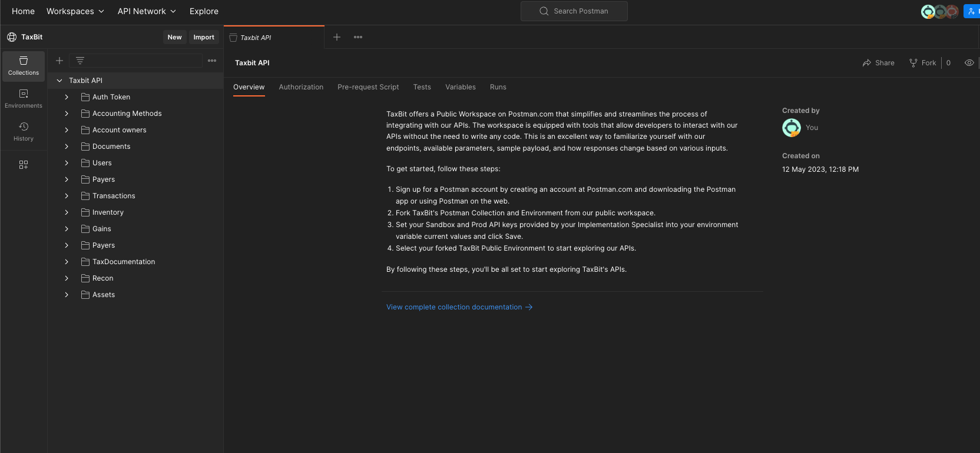Image resolution: width=980 pixels, height=453 pixels.
Task: Expand the Users folder chevron
Action: click(x=67, y=163)
